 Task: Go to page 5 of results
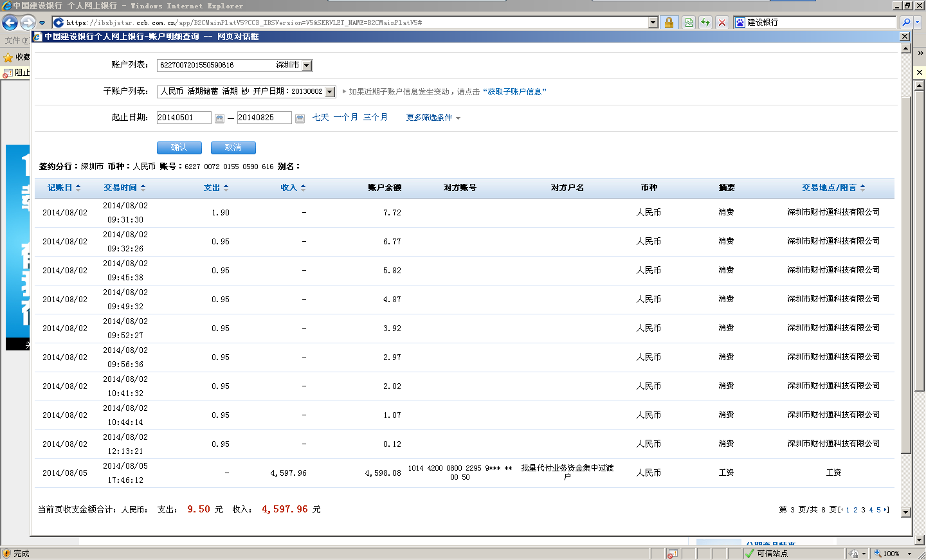click(878, 510)
